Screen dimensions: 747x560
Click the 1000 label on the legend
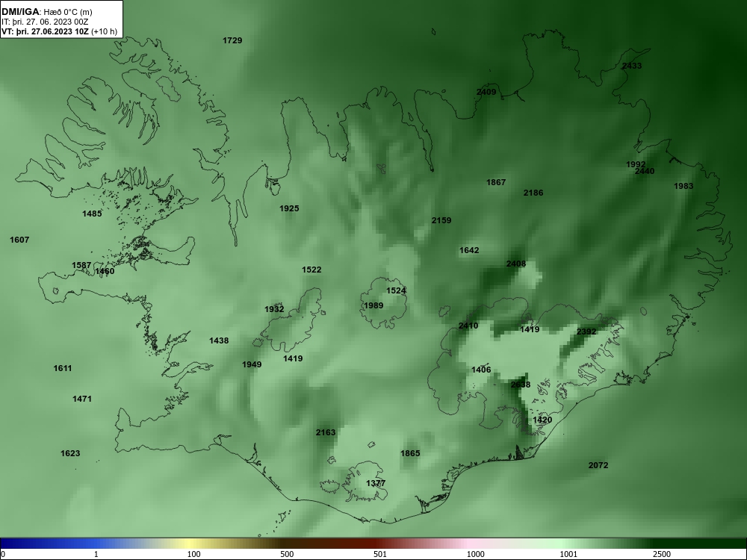click(x=475, y=554)
